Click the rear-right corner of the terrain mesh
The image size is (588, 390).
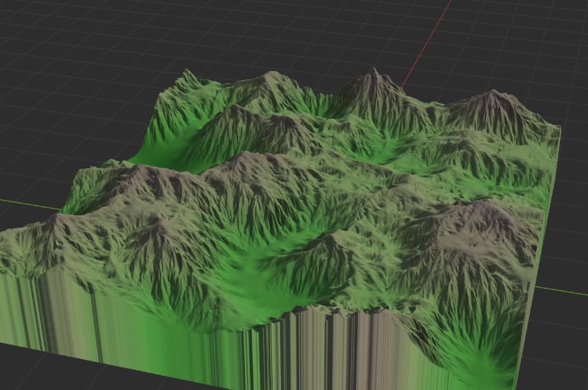click(558, 128)
